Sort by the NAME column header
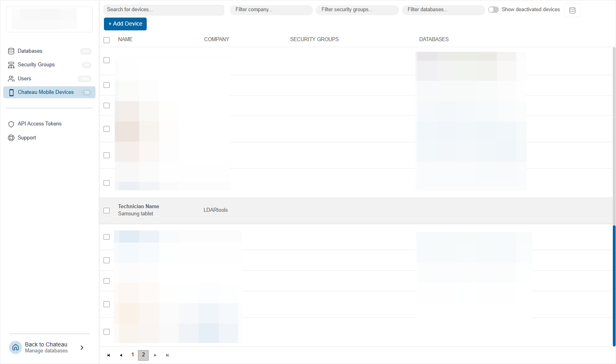This screenshot has width=616, height=364. point(125,40)
